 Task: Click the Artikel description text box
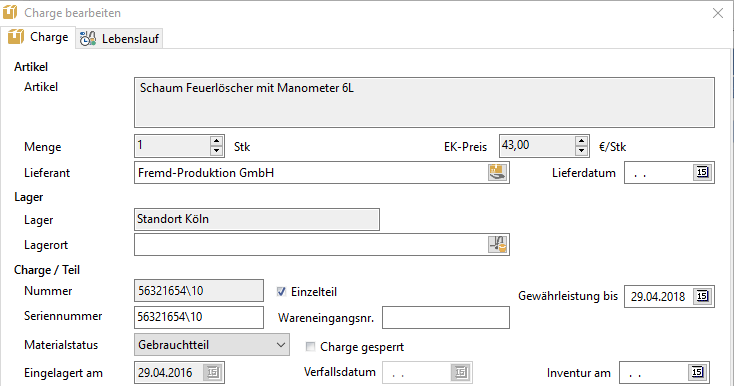click(x=424, y=102)
